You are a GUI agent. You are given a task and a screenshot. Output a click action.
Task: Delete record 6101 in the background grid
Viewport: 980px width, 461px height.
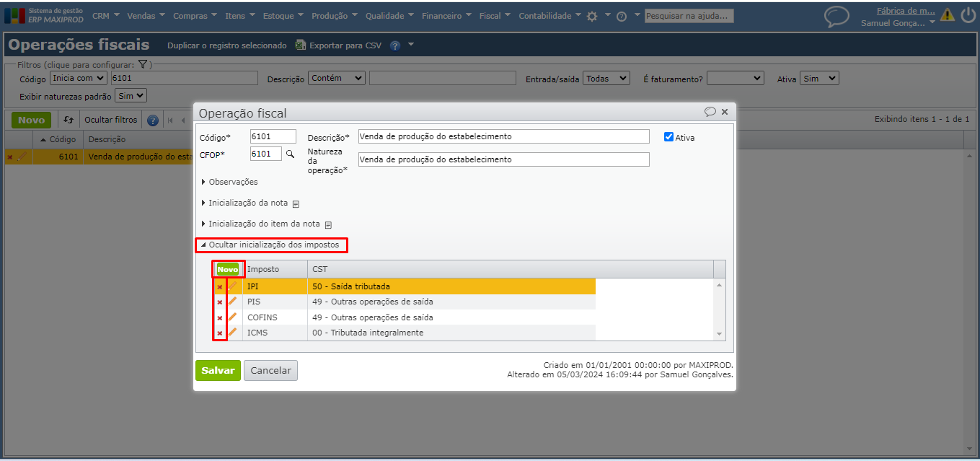coord(10,157)
